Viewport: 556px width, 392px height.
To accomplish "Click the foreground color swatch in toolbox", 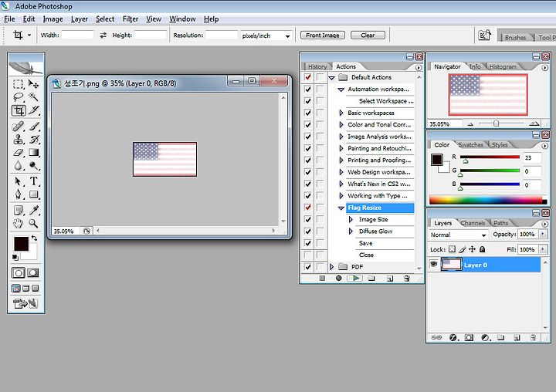I will (x=21, y=244).
